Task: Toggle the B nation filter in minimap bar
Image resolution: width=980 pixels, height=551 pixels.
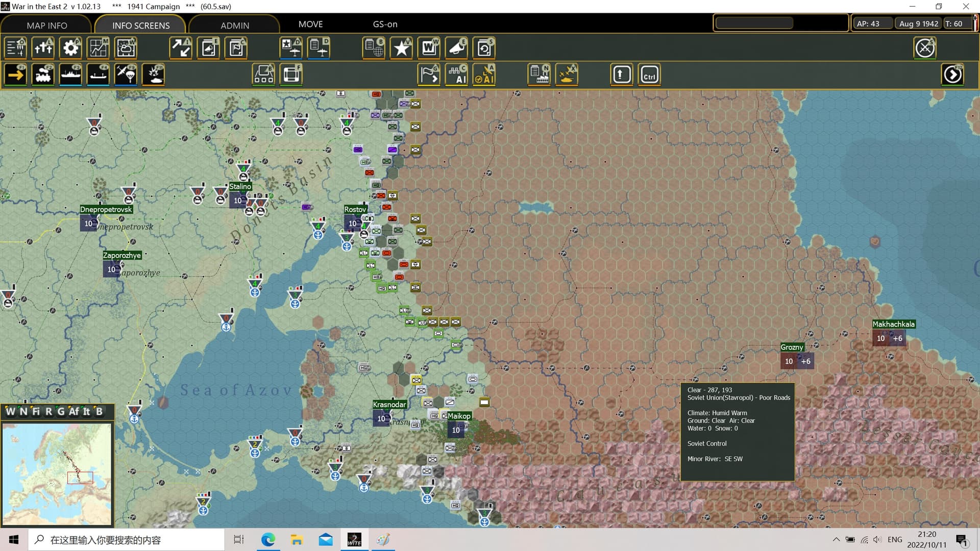Action: click(x=99, y=411)
